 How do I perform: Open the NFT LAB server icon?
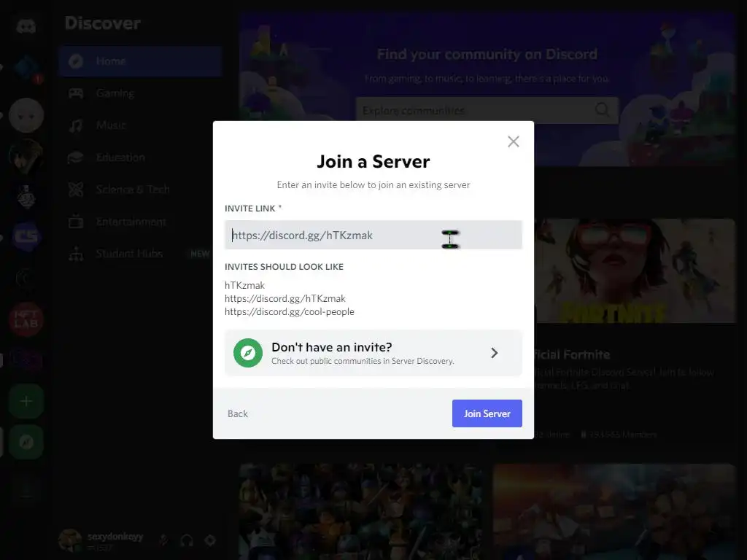pyautogui.click(x=26, y=319)
